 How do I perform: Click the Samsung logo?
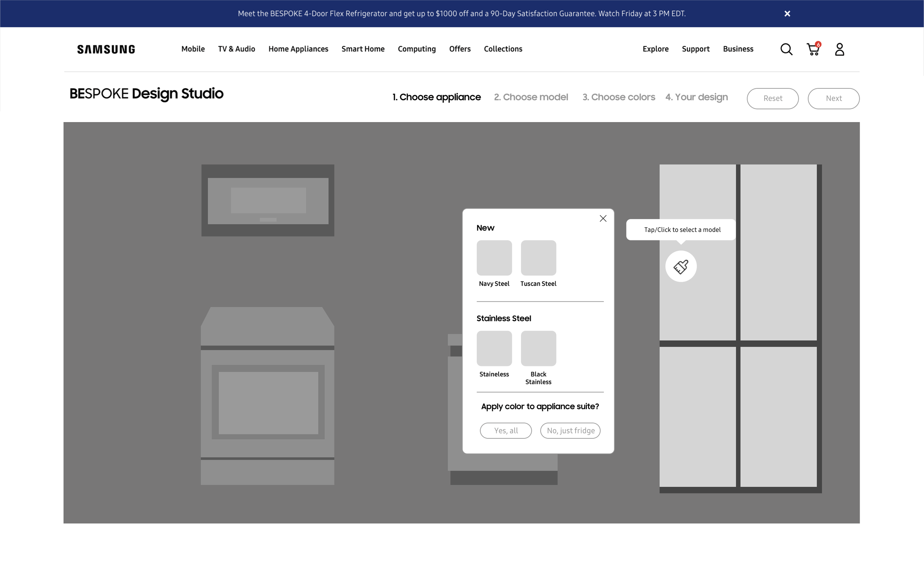[106, 49]
